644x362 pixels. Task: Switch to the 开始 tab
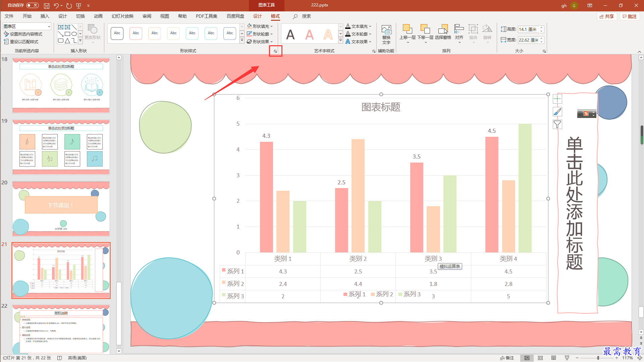(x=27, y=16)
